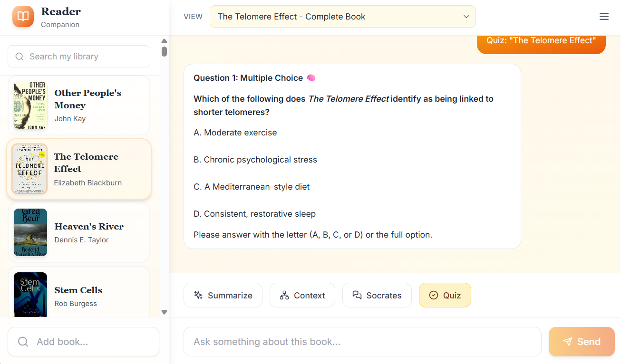Click the Reader Companion book logo icon

pyautogui.click(x=22, y=17)
